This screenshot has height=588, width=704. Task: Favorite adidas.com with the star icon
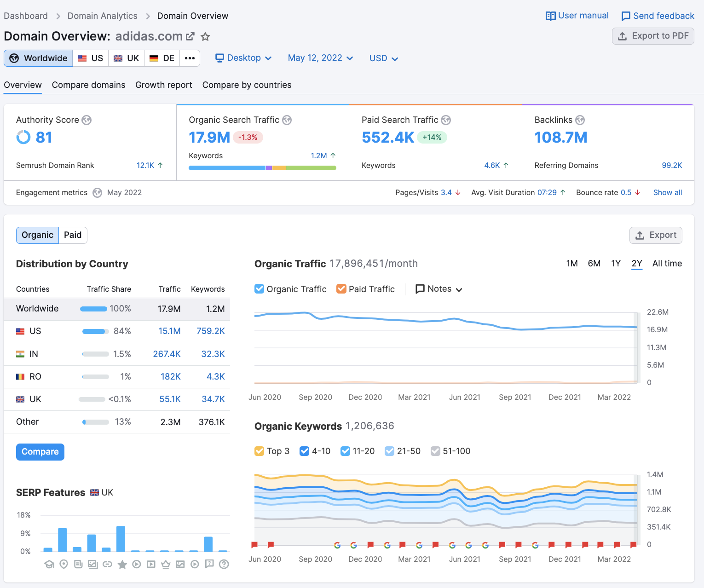[205, 36]
